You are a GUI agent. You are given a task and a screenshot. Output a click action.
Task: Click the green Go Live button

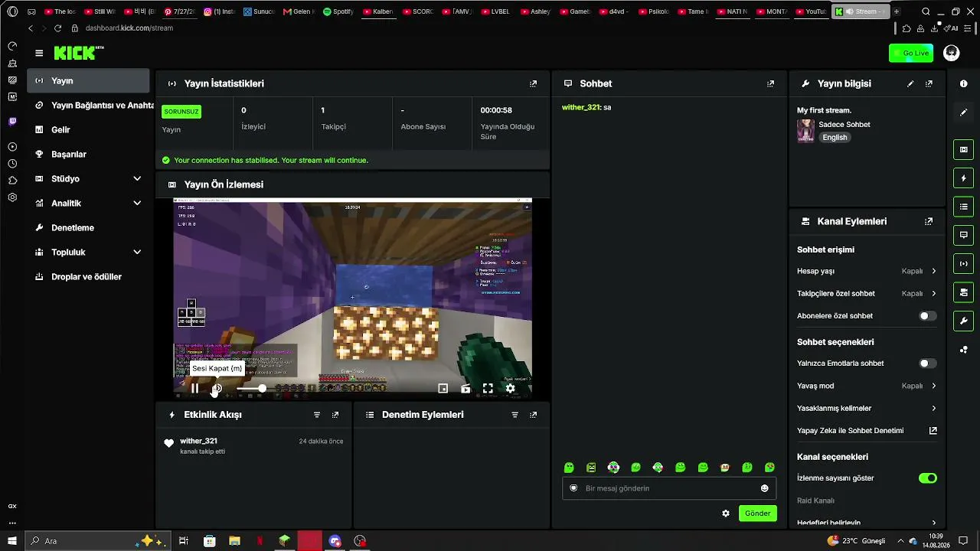point(911,53)
